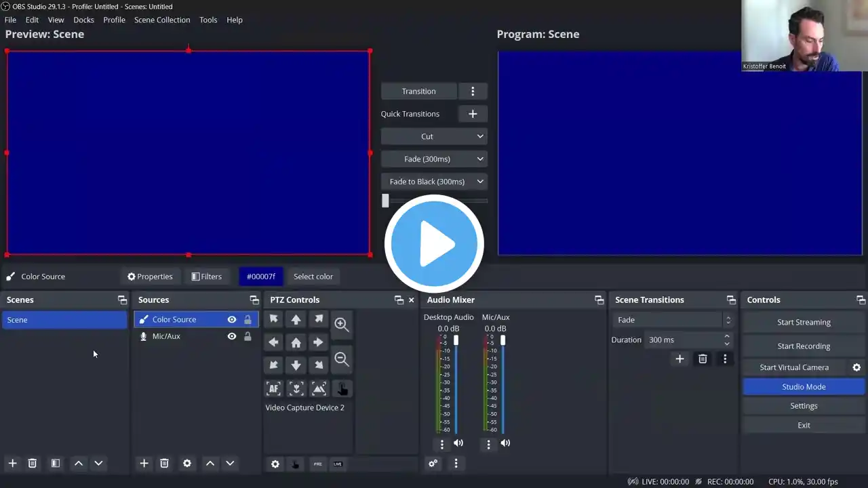Viewport: 868px width, 488px height.
Task: Open Audio Mixer toolbar three-dot menu
Action: pyautogui.click(x=456, y=463)
